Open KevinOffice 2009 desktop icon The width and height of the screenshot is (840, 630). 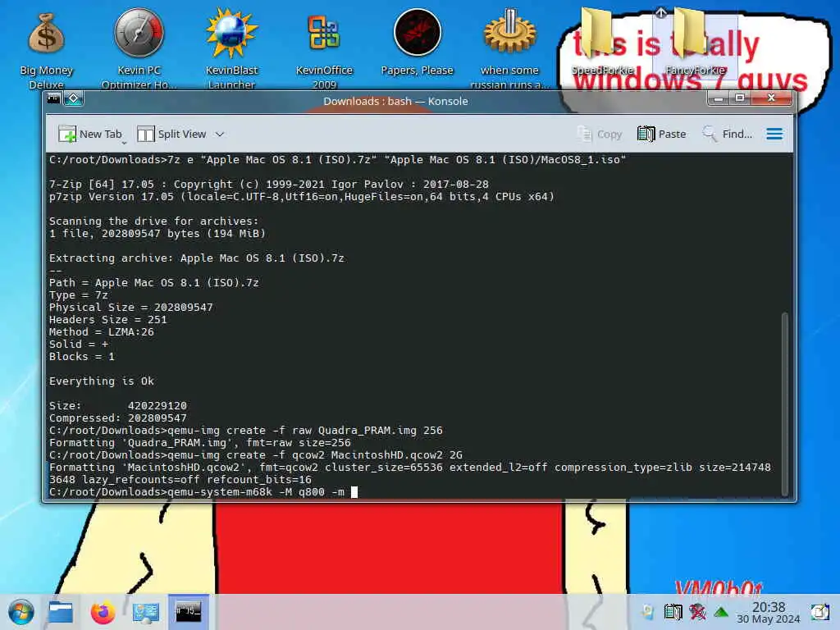(324, 50)
